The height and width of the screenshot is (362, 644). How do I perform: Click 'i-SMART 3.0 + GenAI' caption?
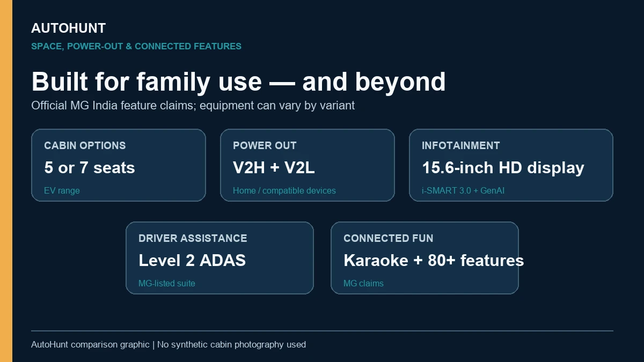coord(463,190)
